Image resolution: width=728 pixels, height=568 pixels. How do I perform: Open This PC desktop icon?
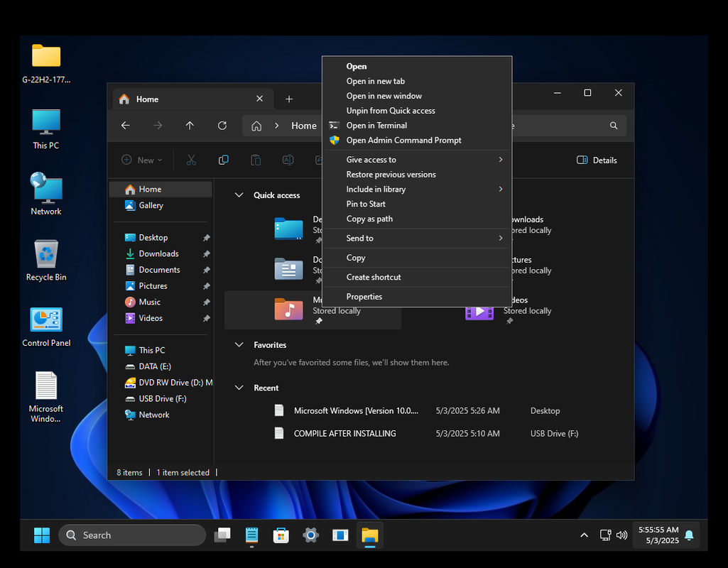[46, 129]
